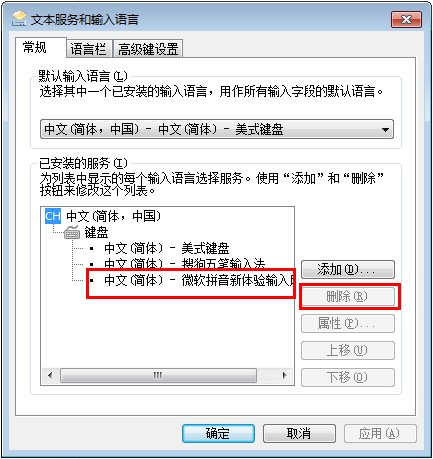Open 属性 for the selected service
The width and height of the screenshot is (433, 459).
[348, 323]
